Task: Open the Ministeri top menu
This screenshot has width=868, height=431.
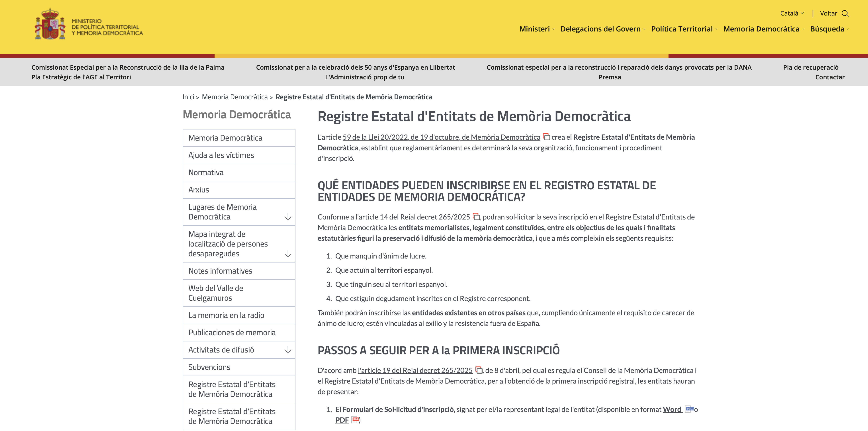Action: point(536,29)
